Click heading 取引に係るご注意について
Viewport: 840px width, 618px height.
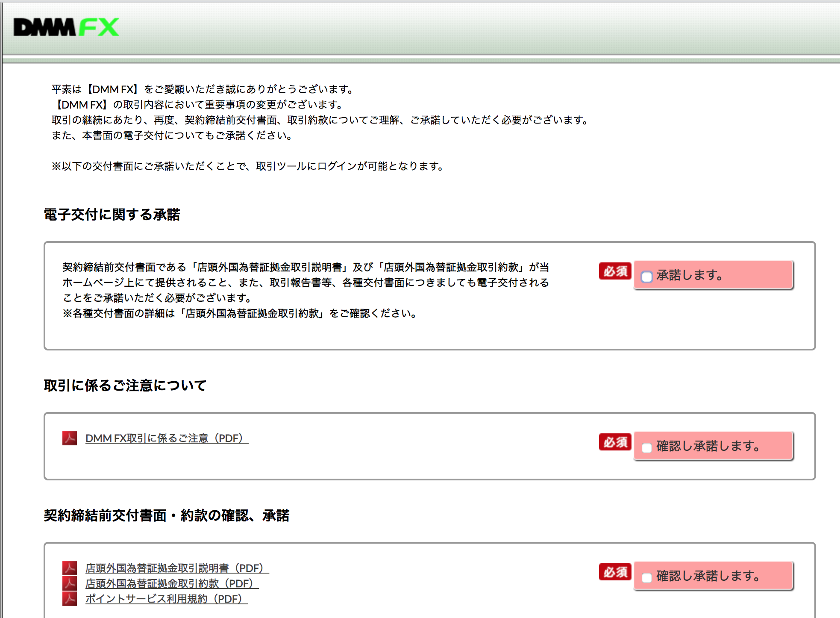pos(125,386)
